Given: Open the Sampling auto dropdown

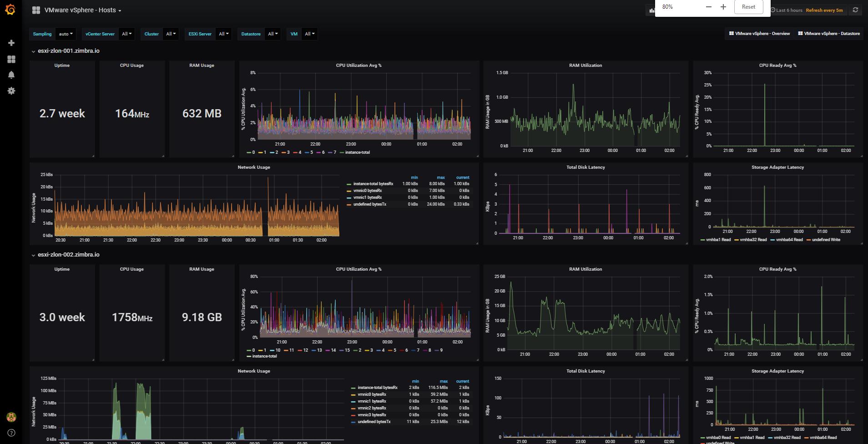Looking at the screenshot, I should coord(66,34).
